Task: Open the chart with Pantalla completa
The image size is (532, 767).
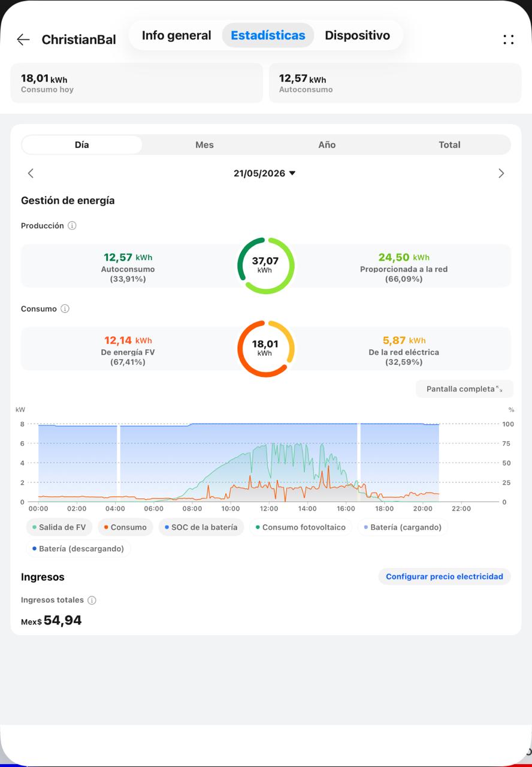Action: coord(464,389)
